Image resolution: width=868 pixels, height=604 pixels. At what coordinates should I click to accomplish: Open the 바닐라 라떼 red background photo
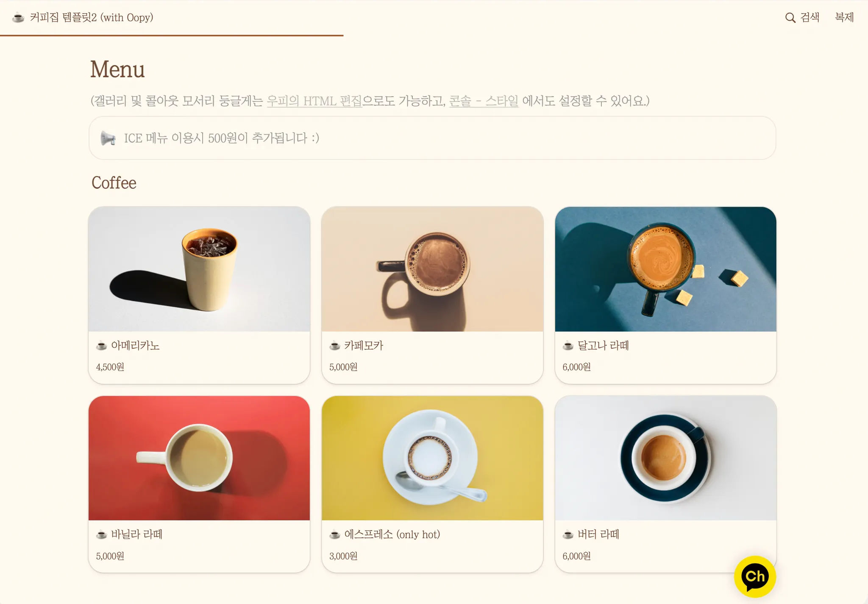[x=199, y=458]
